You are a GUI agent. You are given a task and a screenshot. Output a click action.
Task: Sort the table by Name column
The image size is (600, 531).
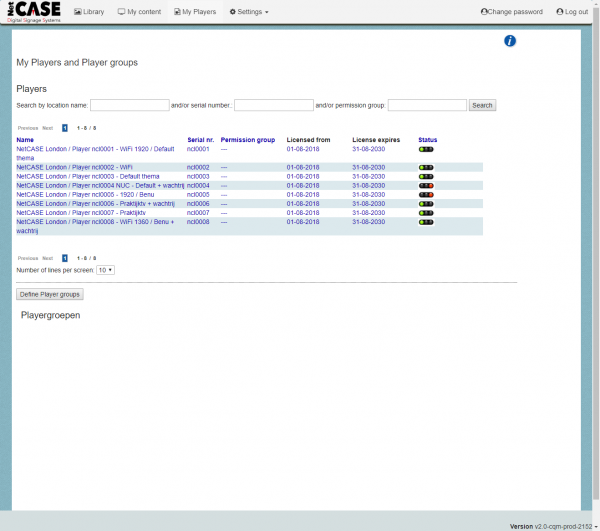[25, 140]
